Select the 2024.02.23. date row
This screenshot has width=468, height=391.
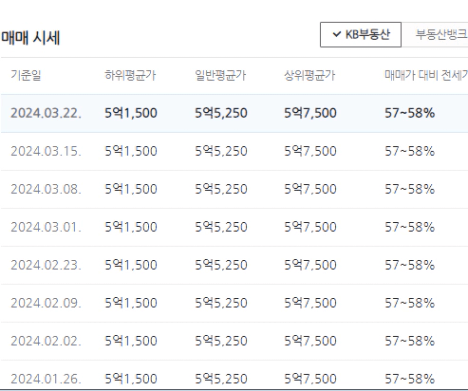[x=234, y=265]
